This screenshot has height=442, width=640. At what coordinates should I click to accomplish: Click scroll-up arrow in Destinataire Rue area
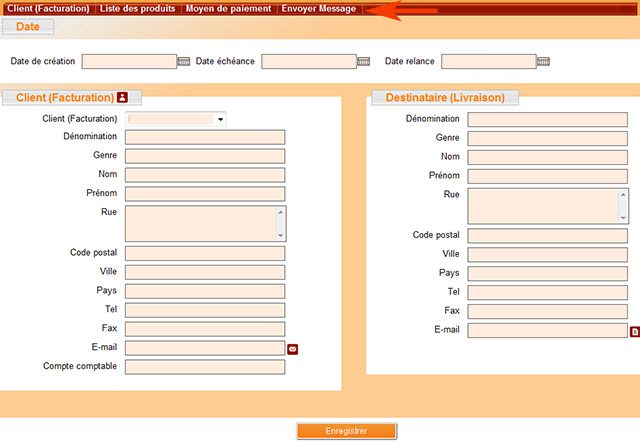[623, 195]
